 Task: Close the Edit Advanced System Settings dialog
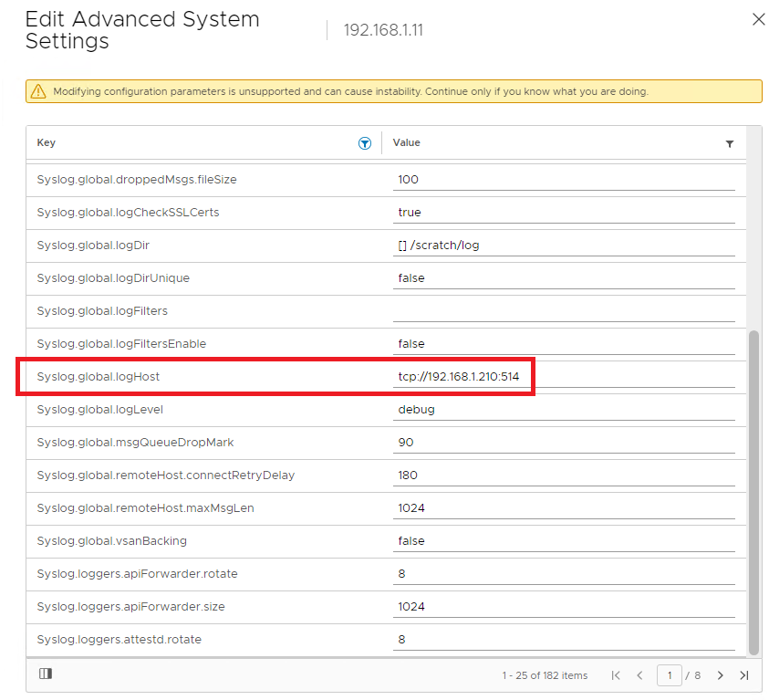tap(758, 19)
